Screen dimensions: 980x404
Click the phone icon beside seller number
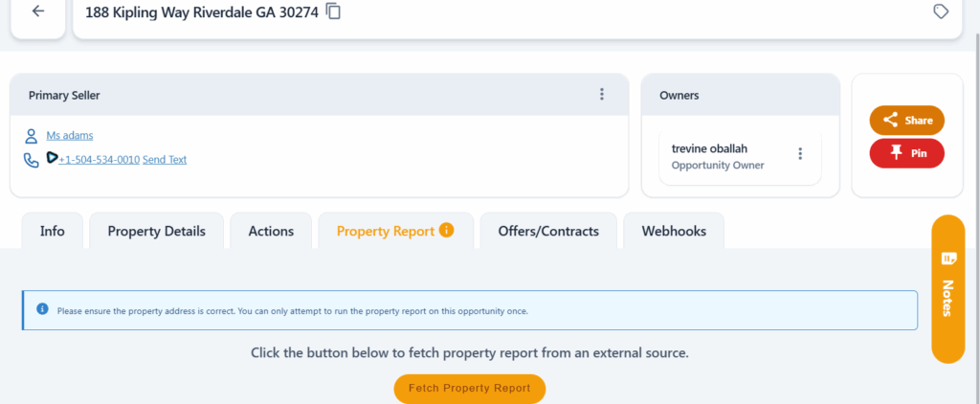32,160
